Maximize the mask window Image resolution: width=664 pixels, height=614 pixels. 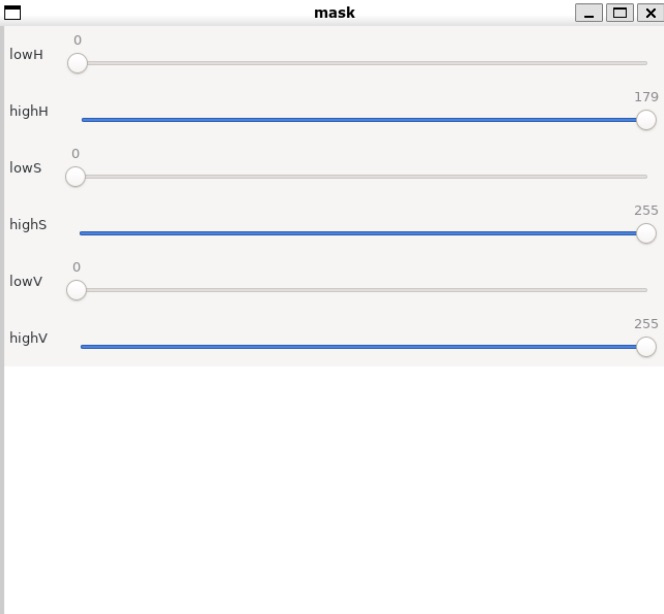[x=620, y=13]
